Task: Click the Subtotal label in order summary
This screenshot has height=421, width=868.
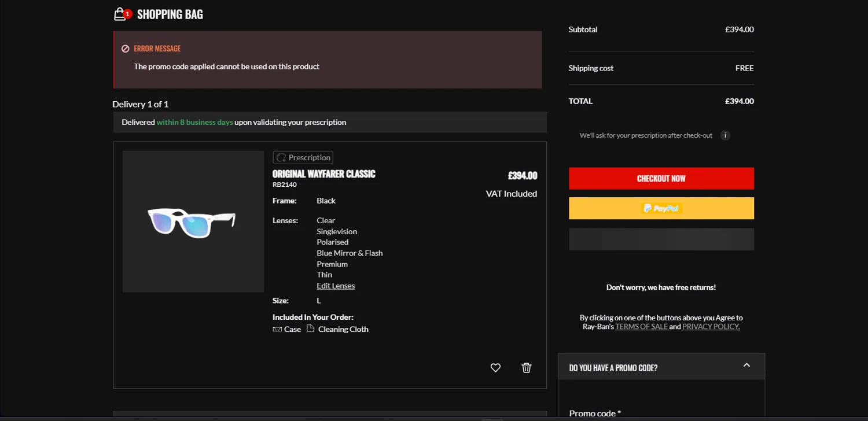Action: (583, 29)
